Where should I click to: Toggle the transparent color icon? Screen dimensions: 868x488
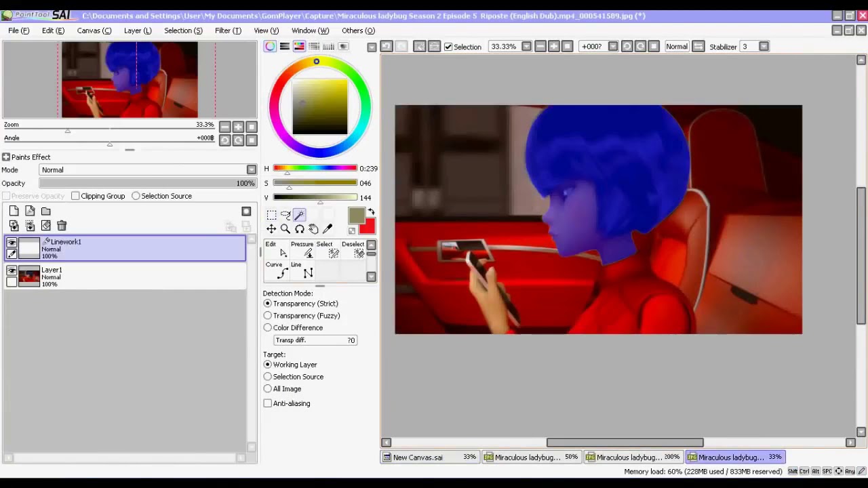[x=352, y=231]
